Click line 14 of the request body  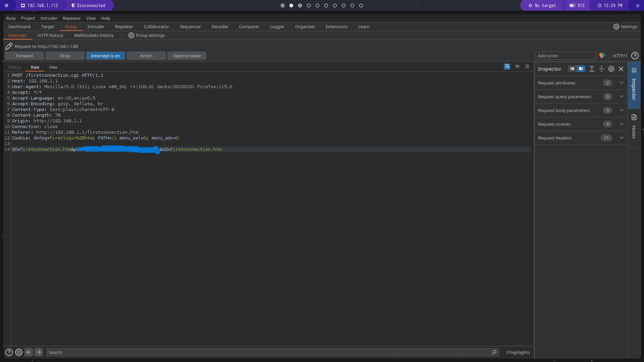pos(271,149)
